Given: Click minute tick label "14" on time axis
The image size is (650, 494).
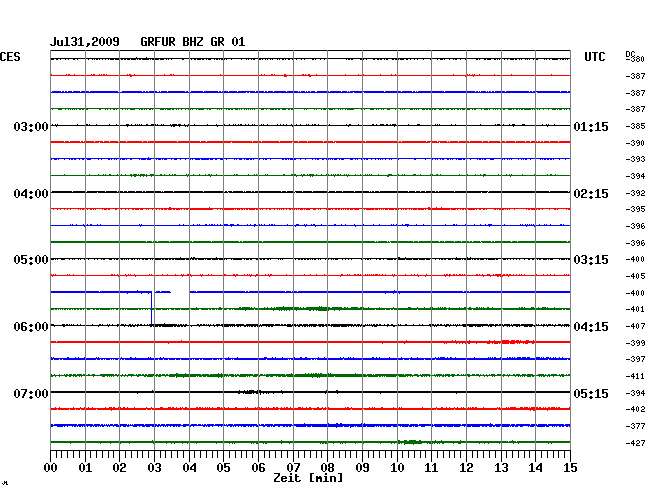Looking at the screenshot, I should click(x=535, y=468).
